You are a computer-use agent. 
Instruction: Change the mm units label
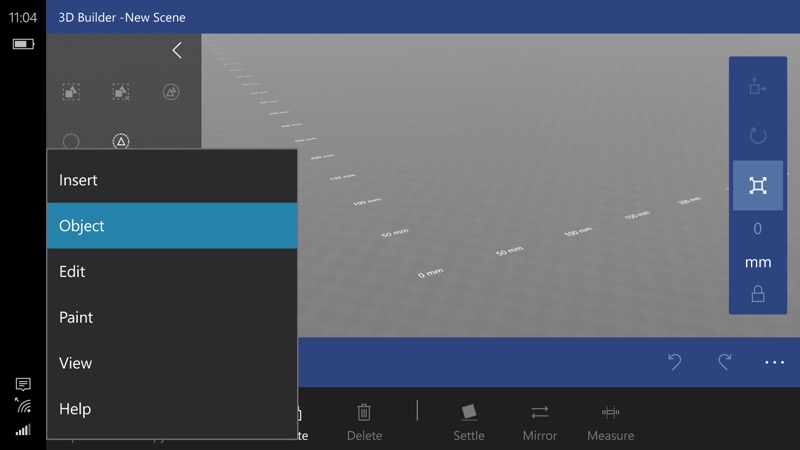pyautogui.click(x=758, y=262)
